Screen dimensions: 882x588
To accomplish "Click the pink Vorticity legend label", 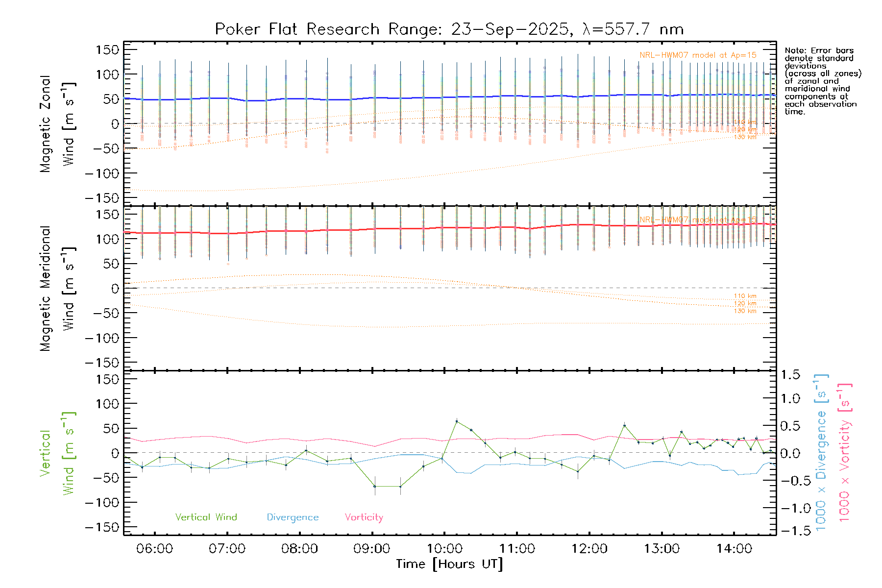I will pyautogui.click(x=364, y=517).
